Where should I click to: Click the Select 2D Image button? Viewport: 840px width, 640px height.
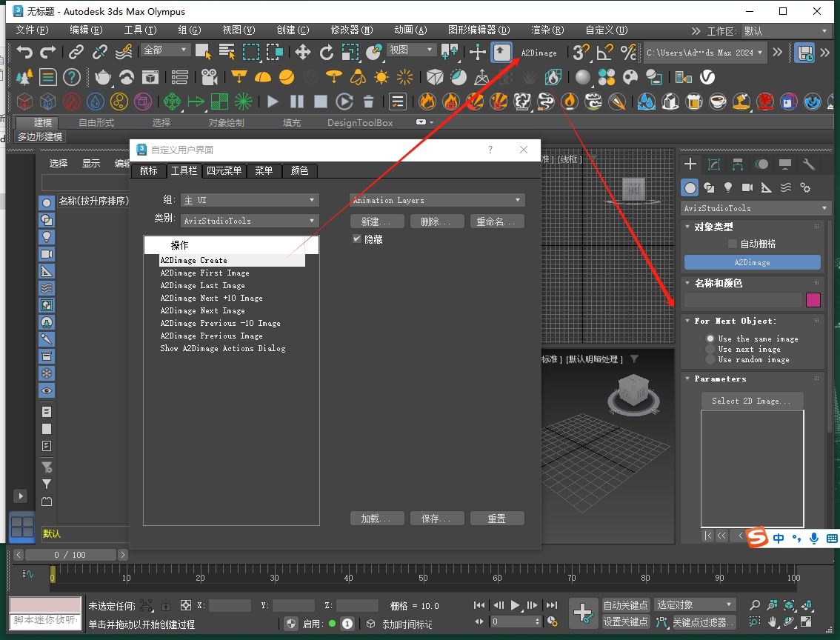click(x=752, y=400)
